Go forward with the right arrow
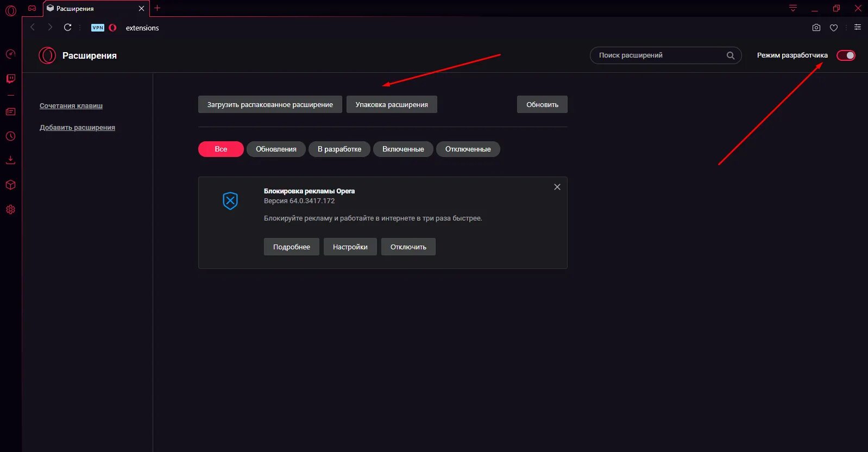The width and height of the screenshot is (868, 452). [50, 27]
